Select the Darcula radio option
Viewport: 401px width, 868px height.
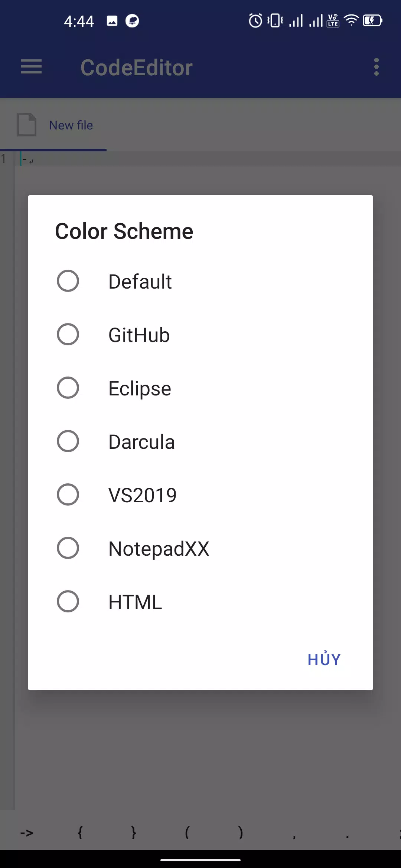coord(200,441)
